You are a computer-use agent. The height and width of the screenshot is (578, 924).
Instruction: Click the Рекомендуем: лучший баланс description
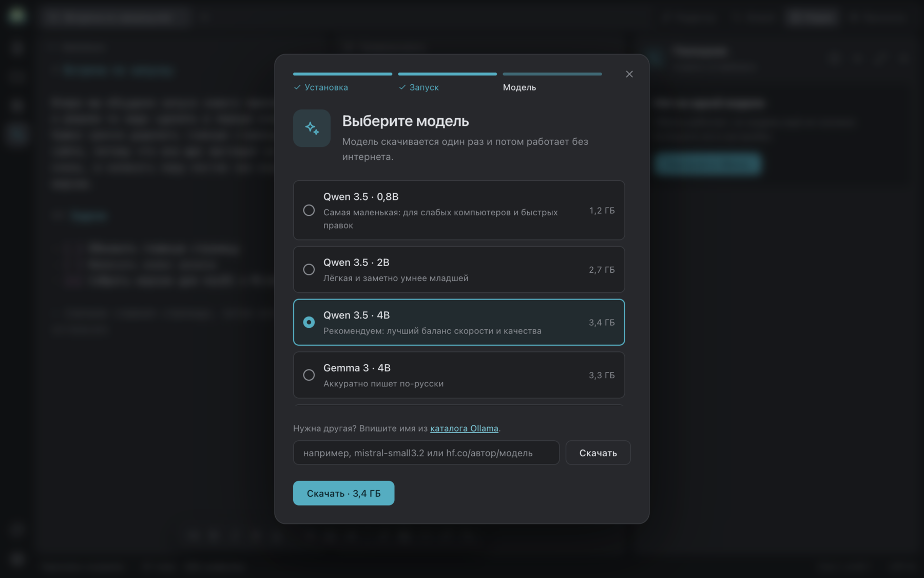tap(432, 331)
